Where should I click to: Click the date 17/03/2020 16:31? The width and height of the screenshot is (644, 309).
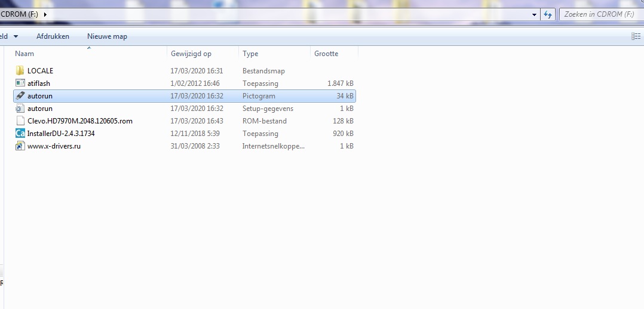click(197, 70)
